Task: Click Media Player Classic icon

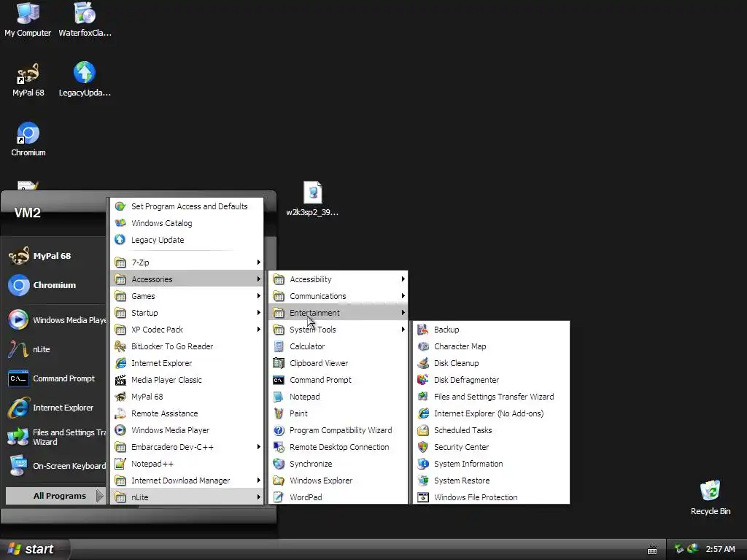Action: (120, 380)
